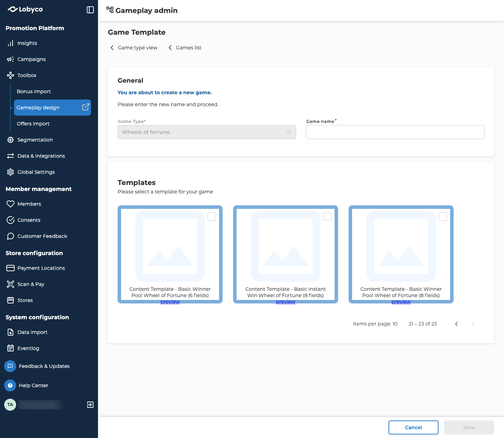Check the 8 fields Winner Pool template checkbox
504x438 pixels.
click(x=443, y=217)
